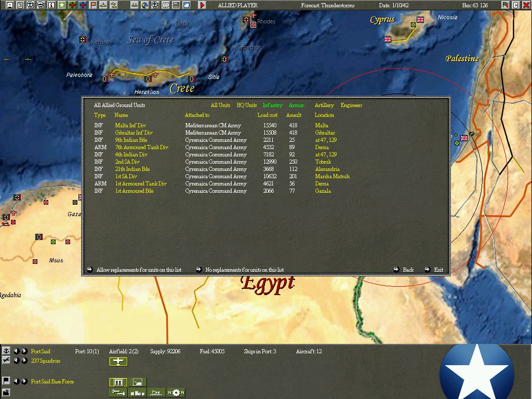The width and height of the screenshot is (532, 399).
Task: Click the factory icon in bottom-left corner
Action: point(6,393)
